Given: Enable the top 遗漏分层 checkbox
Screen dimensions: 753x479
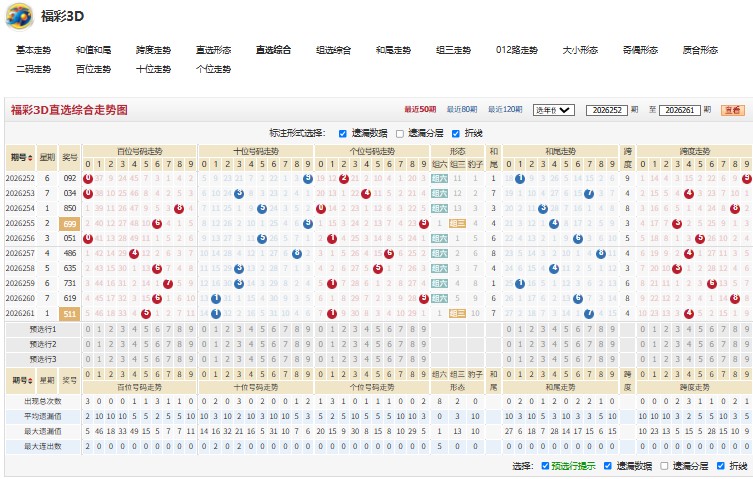Looking at the screenshot, I should (400, 134).
